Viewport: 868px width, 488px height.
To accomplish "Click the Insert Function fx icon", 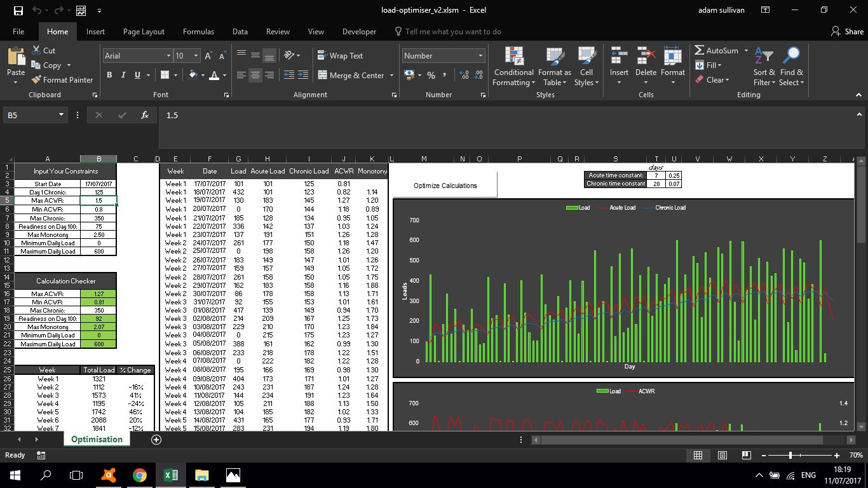I will [145, 115].
